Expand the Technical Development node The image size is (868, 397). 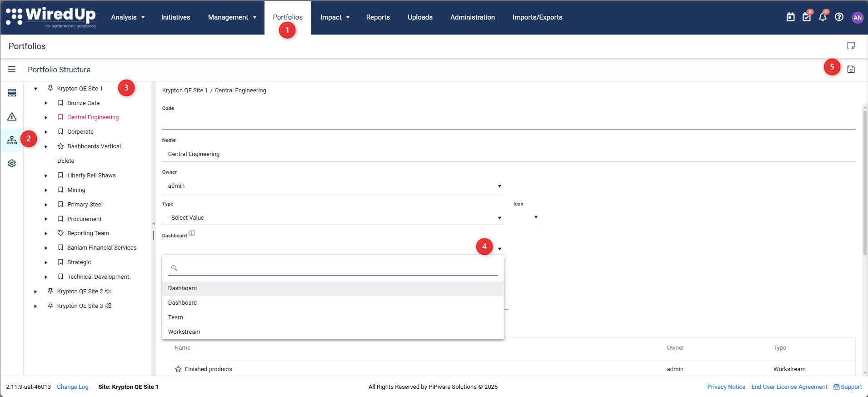[46, 277]
